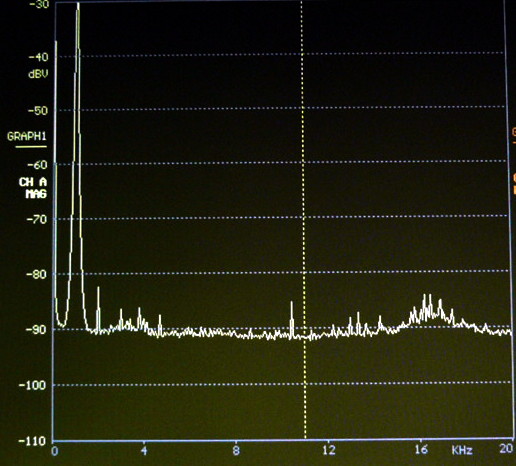The height and width of the screenshot is (466, 516).
Task: Click the -110 axis value
Action: pyautogui.click(x=32, y=441)
